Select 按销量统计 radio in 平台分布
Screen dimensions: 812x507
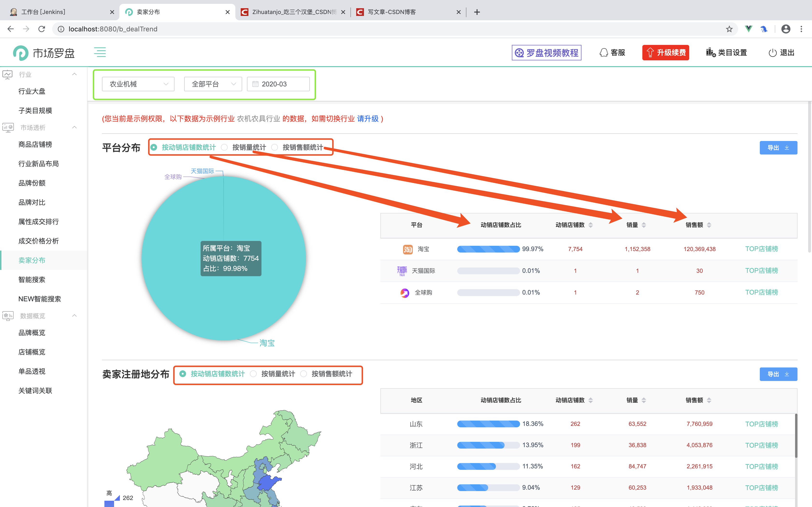224,147
